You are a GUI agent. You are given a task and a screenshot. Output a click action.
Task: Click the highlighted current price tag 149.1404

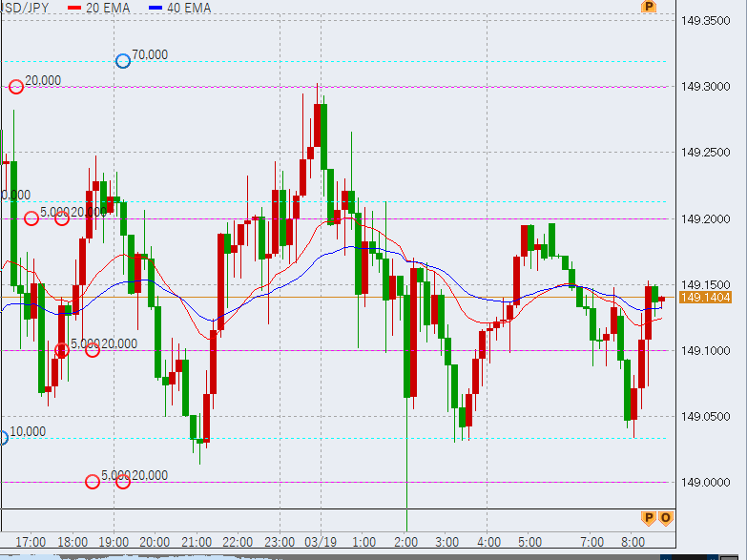click(705, 298)
